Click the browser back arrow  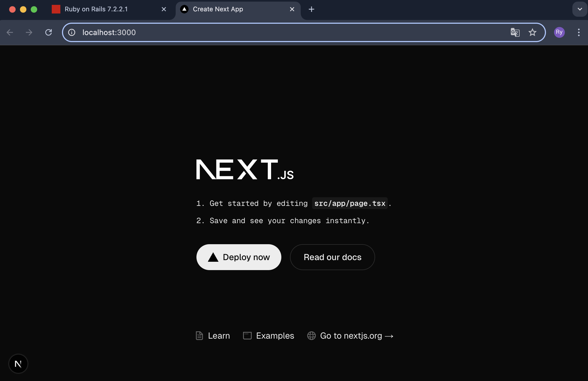(x=10, y=32)
